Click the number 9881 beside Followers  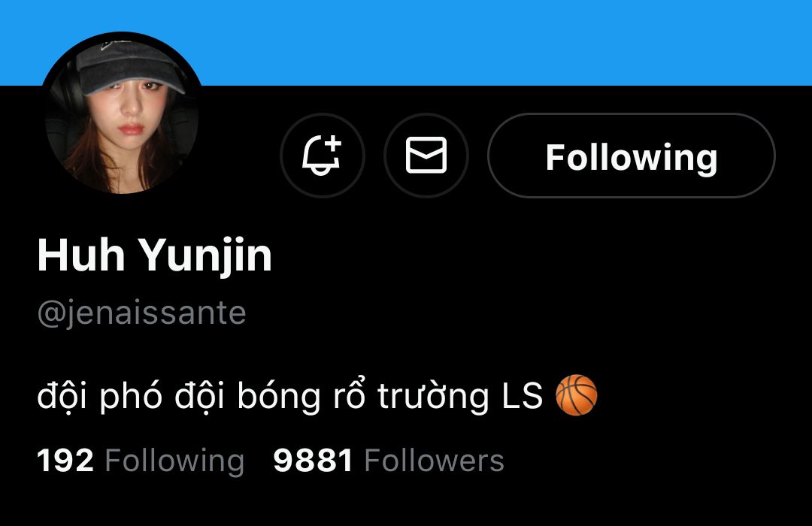pos(313,460)
